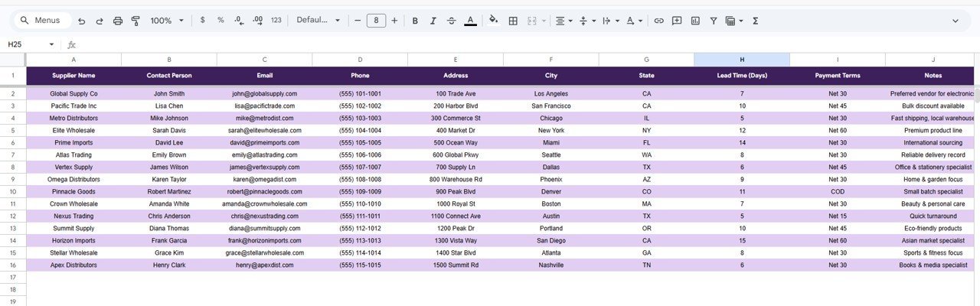Open the Menus search box
Viewport: 980px width, 306px height.
pyautogui.click(x=41, y=21)
